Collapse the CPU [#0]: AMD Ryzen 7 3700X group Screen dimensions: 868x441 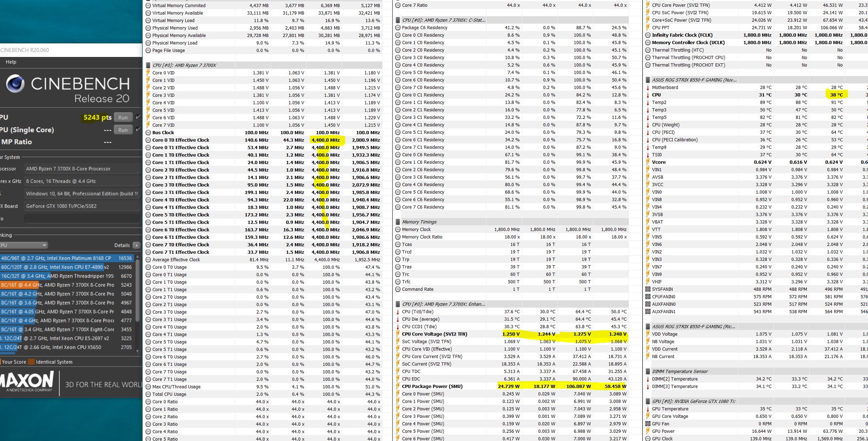pyautogui.click(x=148, y=65)
